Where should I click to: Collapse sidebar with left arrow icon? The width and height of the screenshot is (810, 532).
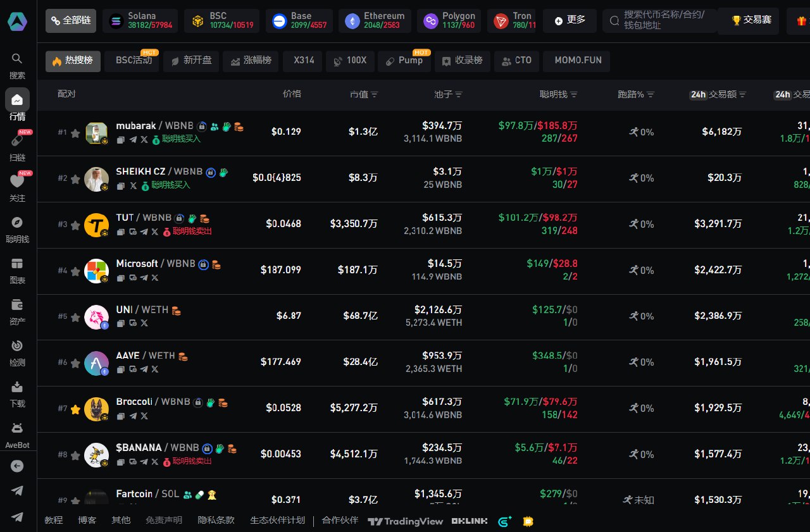[17, 466]
